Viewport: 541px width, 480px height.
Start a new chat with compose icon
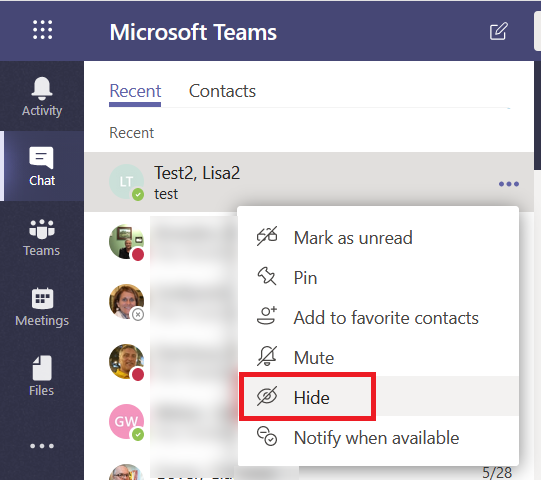pos(499,31)
